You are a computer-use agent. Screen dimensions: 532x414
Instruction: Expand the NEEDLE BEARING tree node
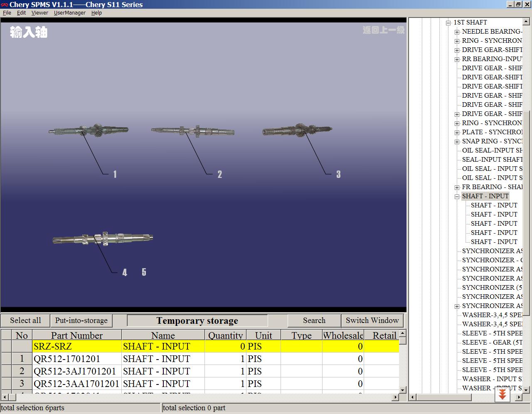tap(457, 32)
